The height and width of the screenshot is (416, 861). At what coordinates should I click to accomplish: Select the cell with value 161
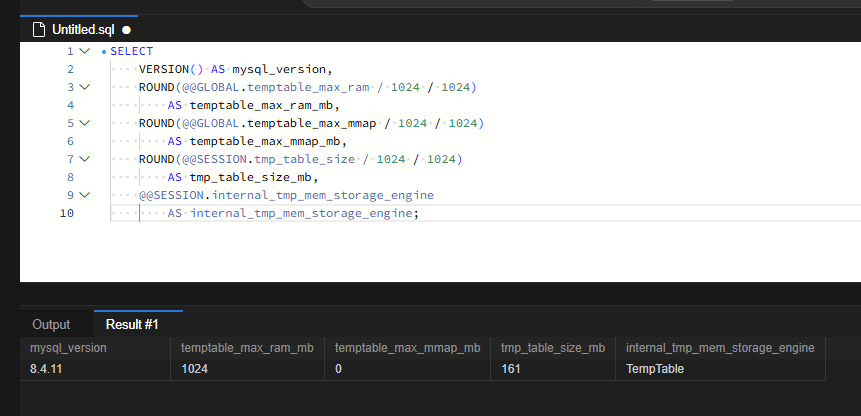click(553, 369)
